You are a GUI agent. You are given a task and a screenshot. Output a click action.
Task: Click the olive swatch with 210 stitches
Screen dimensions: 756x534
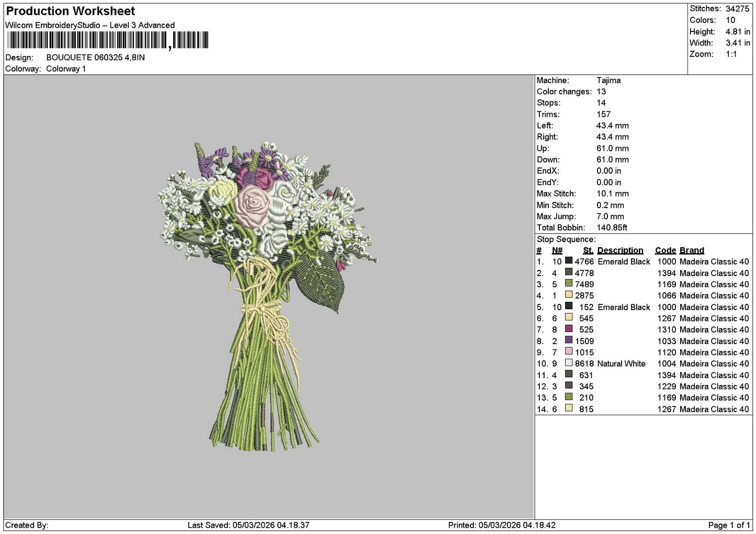[569, 397]
